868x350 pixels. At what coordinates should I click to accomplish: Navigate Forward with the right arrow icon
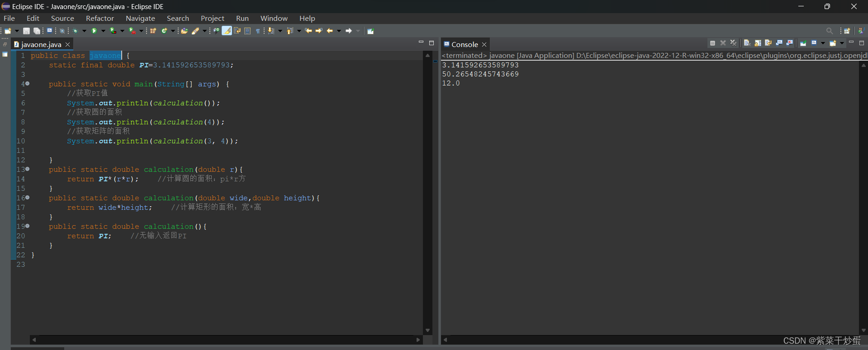pos(348,31)
